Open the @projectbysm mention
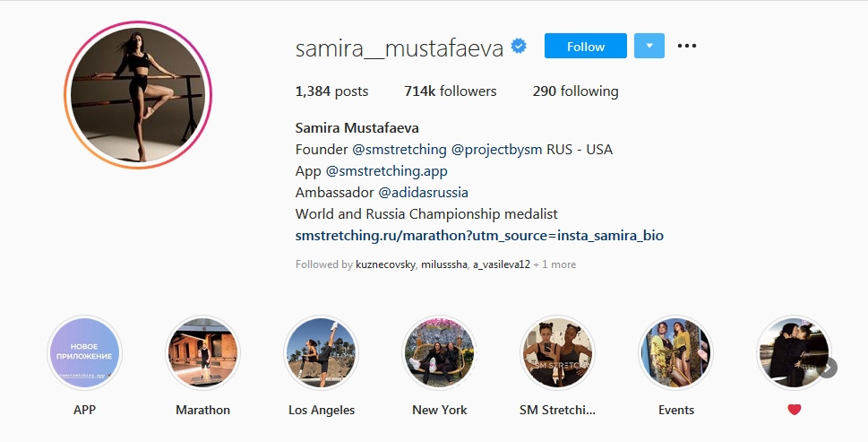The image size is (868, 442). point(496,150)
